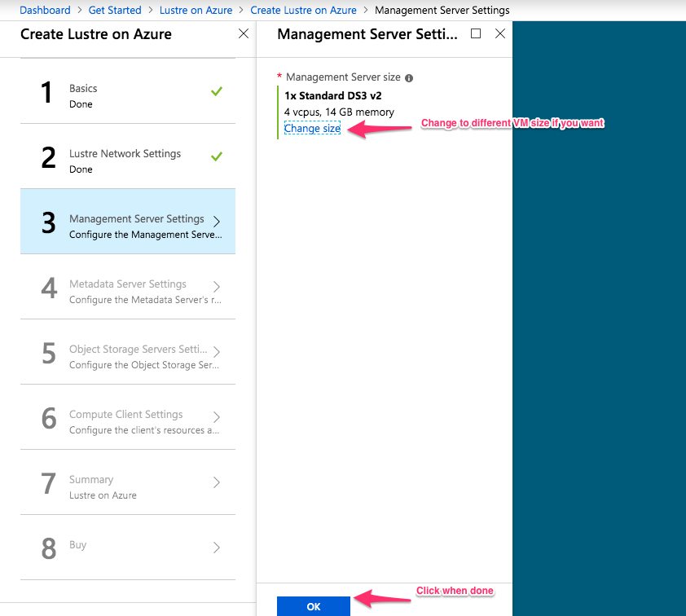Close the Management Server Settings blade
The image size is (686, 616).
[500, 33]
